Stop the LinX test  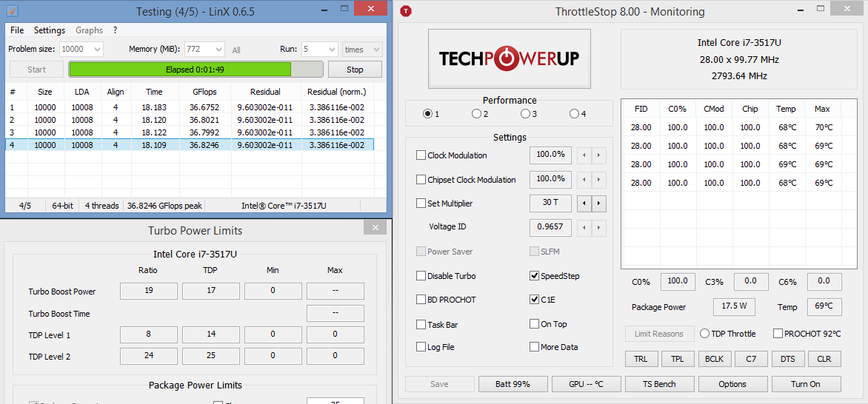(355, 70)
